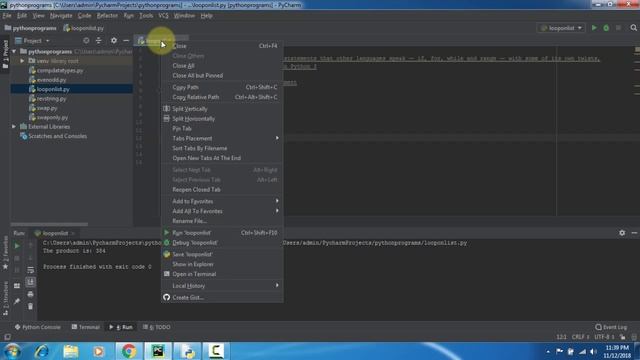This screenshot has height=360, width=640.
Task: Select evenodd.py in the project tree
Action: (x=51, y=80)
